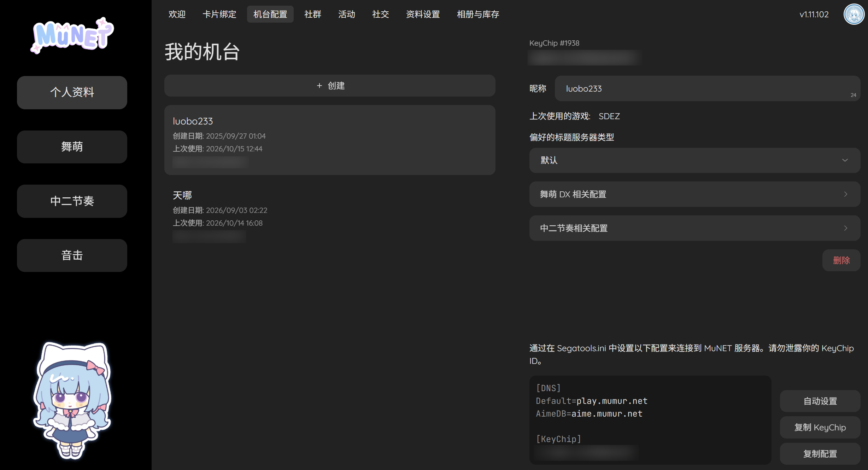
Task: Click the SDEZ last used game value
Action: point(609,116)
